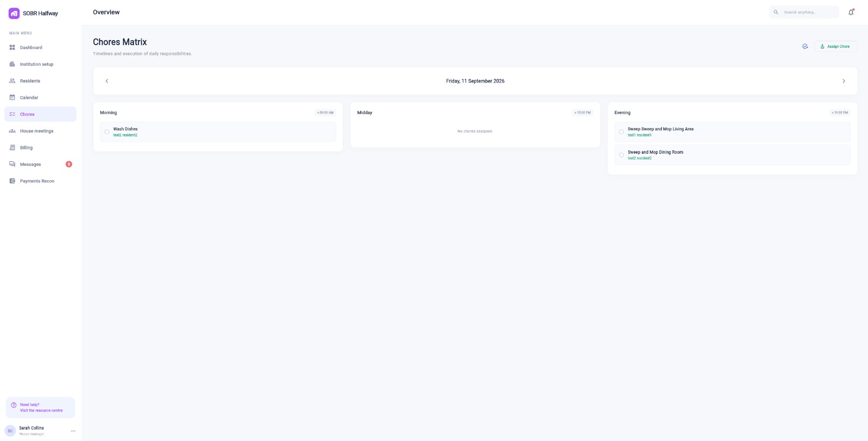
Task: Click test2 resident2 under Dining Room chore
Action: 640,159
